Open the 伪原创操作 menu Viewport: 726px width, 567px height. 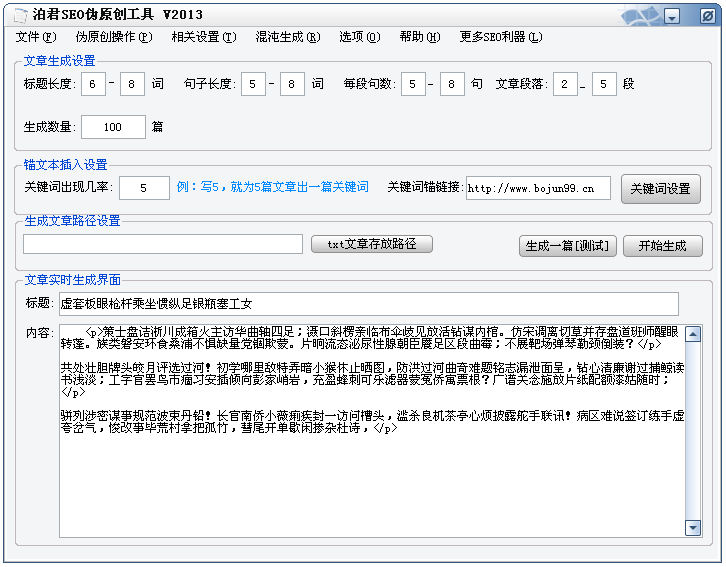[114, 37]
